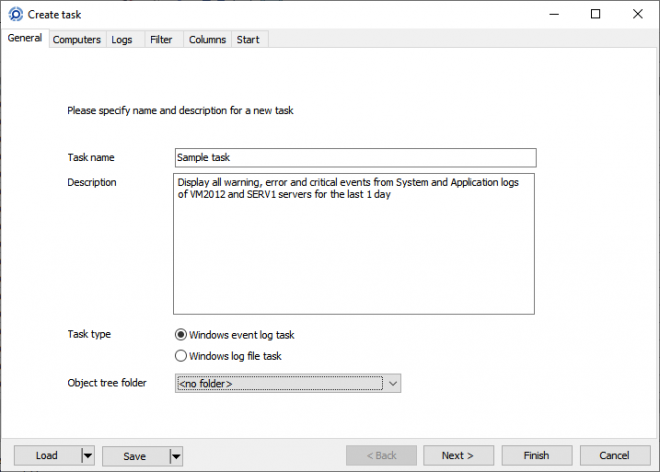Click the 'Task type' label
Screen dimensions: 660x472
point(89,334)
